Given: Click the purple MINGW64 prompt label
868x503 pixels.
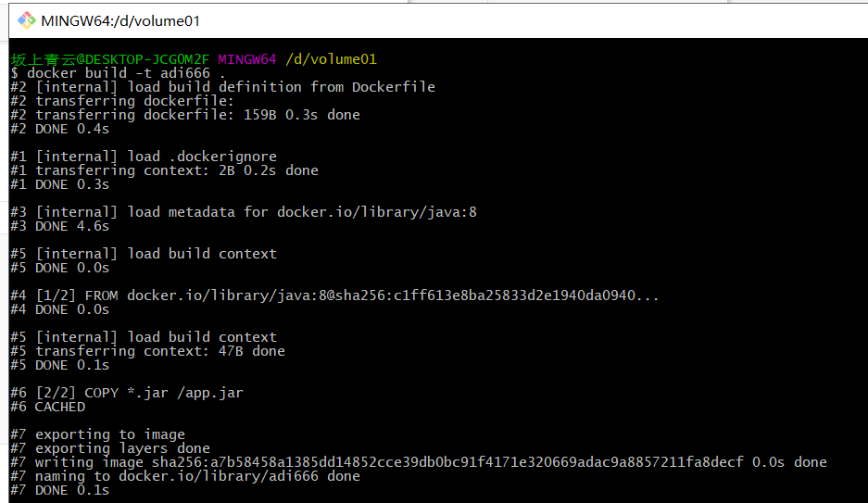Looking at the screenshot, I should click(x=247, y=59).
